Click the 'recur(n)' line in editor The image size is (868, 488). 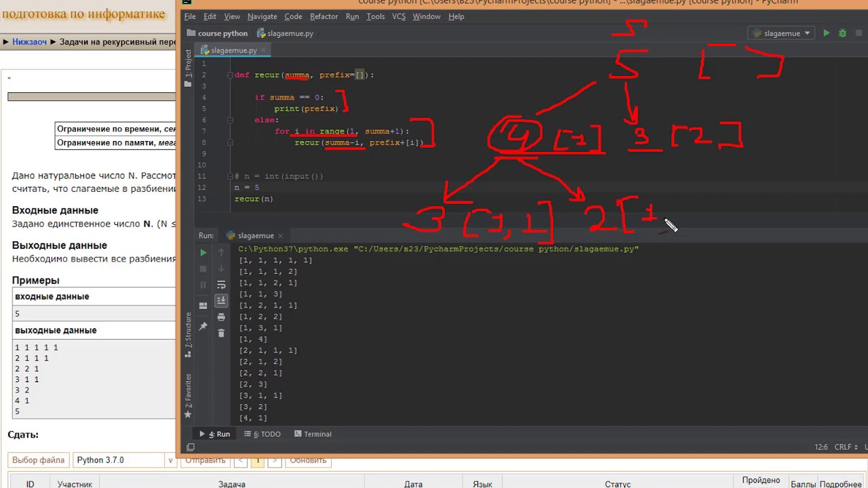point(254,199)
